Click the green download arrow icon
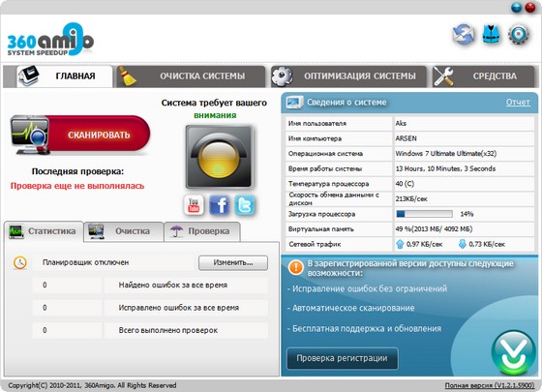The width and height of the screenshot is (542, 392). click(x=513, y=352)
